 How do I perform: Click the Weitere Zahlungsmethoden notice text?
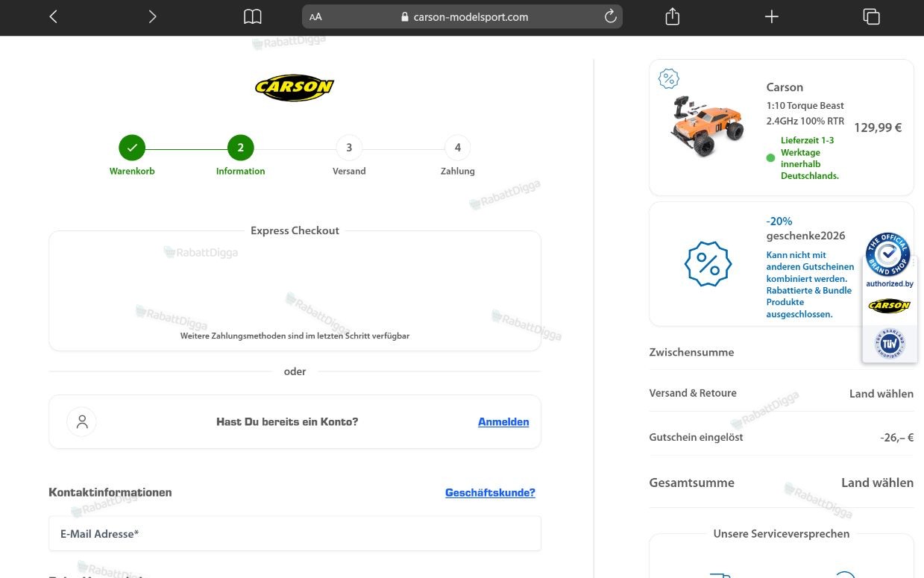295,336
